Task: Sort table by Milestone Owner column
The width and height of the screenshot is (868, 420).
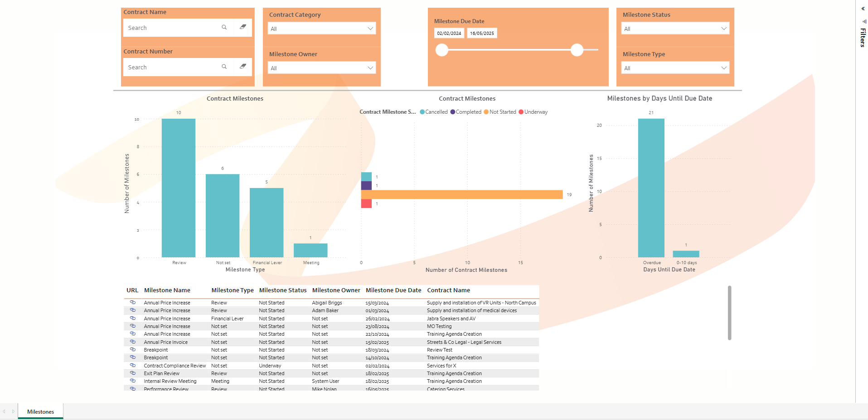Action: (336, 290)
